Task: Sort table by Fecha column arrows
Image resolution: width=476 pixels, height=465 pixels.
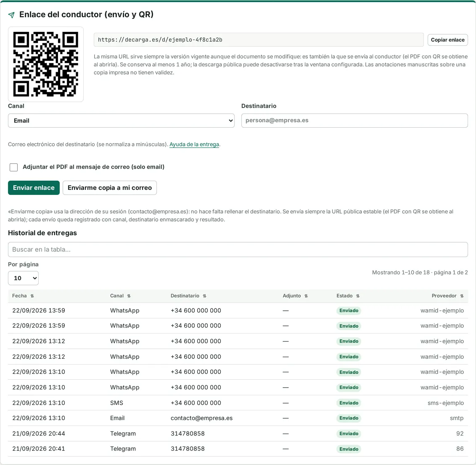Action: click(32, 296)
